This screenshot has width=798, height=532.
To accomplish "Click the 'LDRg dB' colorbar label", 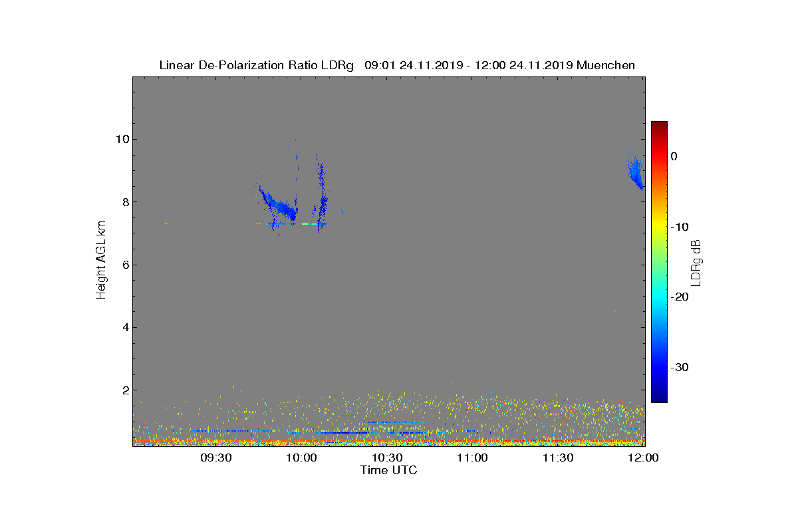I will pyautogui.click(x=696, y=262).
